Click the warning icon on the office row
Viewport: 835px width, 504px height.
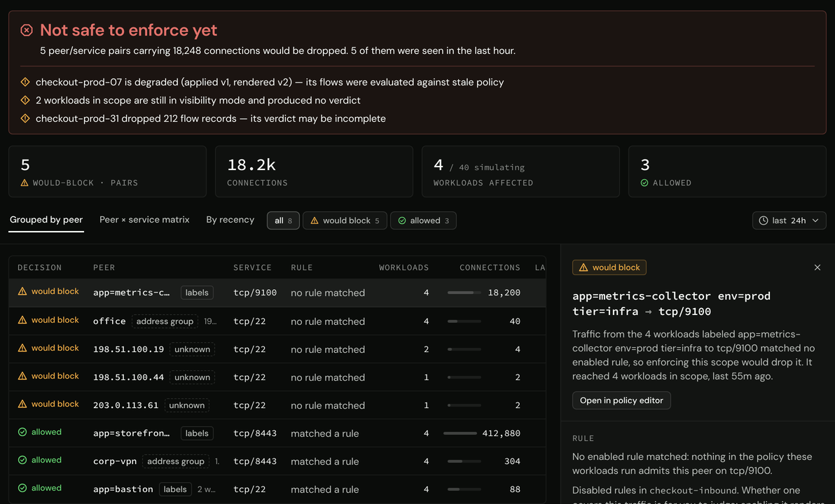(22, 320)
